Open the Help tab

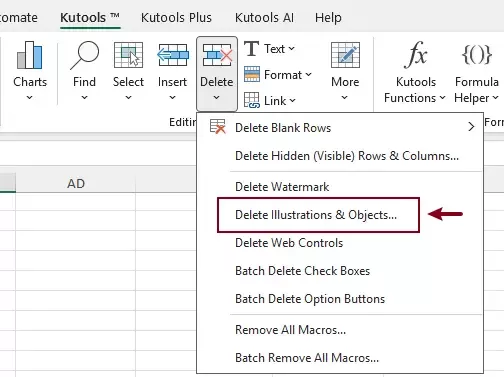[x=328, y=18]
